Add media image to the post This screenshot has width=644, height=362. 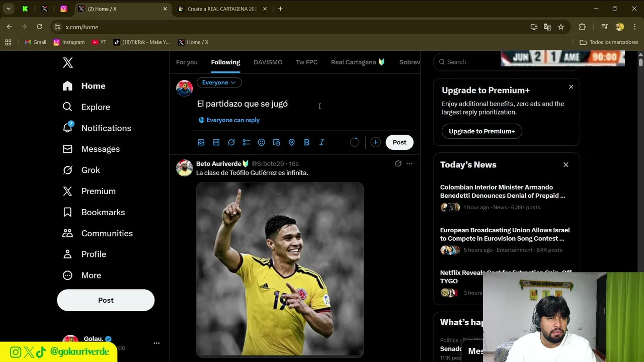pos(201,142)
